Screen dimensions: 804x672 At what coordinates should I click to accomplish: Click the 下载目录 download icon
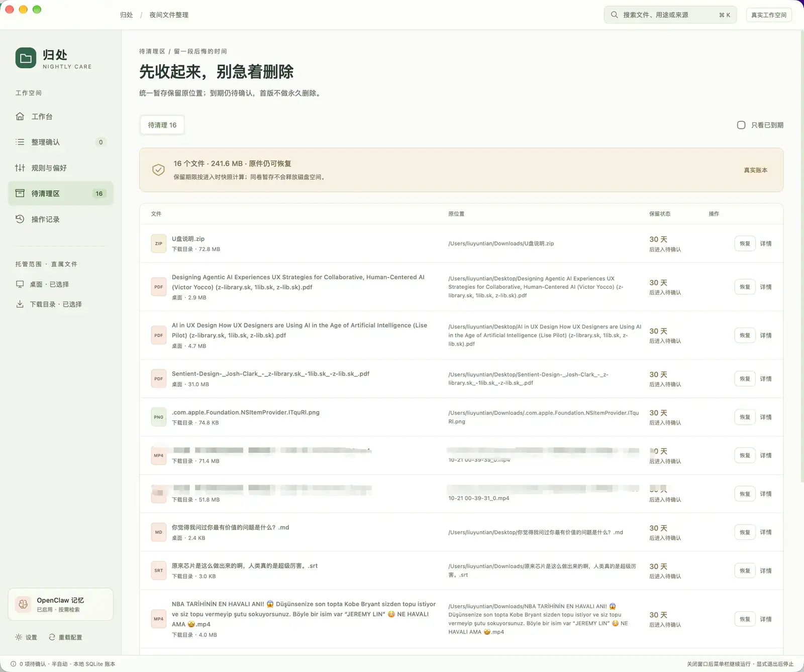[20, 304]
